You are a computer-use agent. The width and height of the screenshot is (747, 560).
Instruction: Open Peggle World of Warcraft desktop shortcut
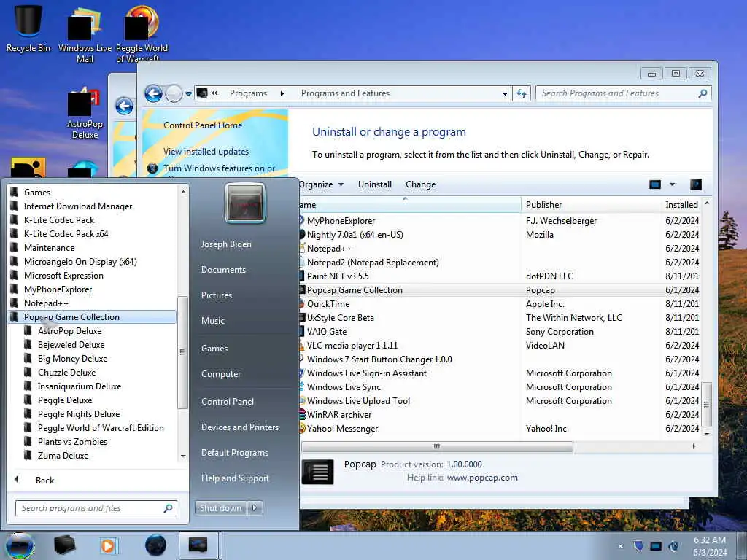tap(142, 34)
